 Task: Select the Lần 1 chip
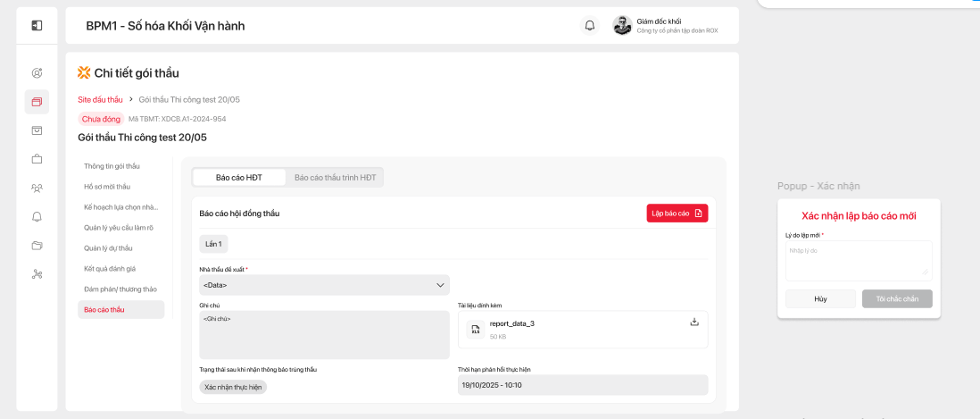coord(214,243)
